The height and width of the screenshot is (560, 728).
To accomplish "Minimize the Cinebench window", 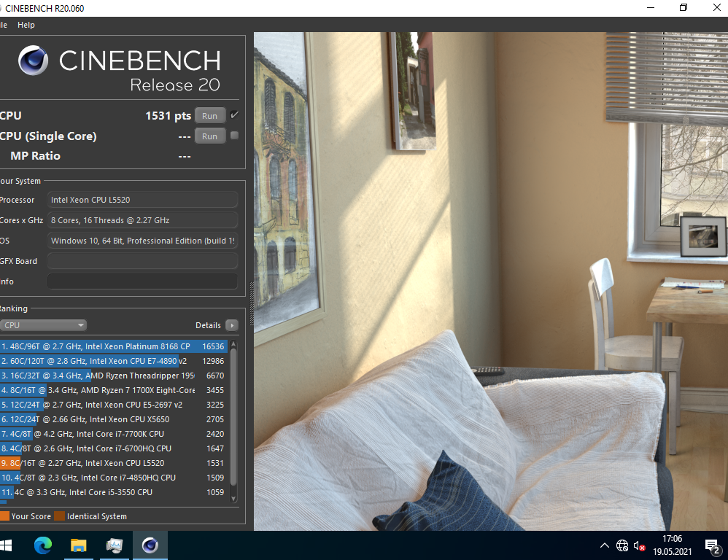I will 651,8.
